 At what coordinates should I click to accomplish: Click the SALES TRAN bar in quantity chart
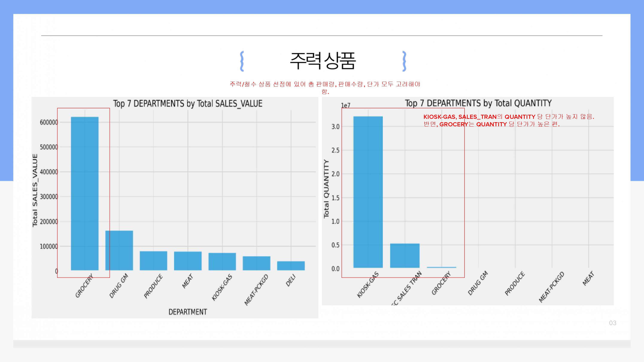point(404,255)
